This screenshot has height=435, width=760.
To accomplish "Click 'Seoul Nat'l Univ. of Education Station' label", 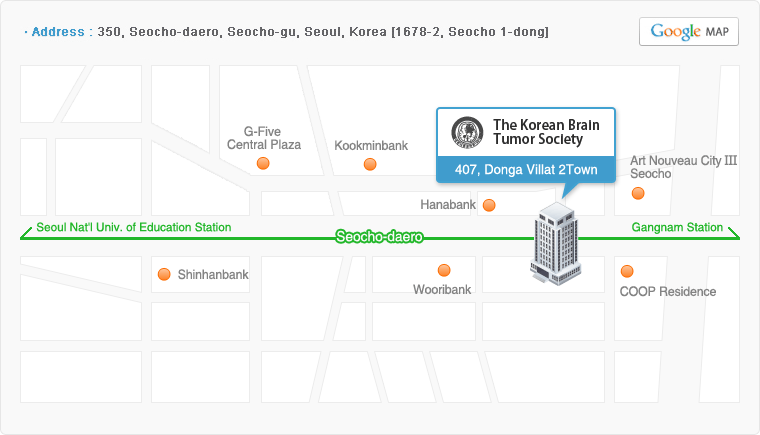I will coord(134,227).
